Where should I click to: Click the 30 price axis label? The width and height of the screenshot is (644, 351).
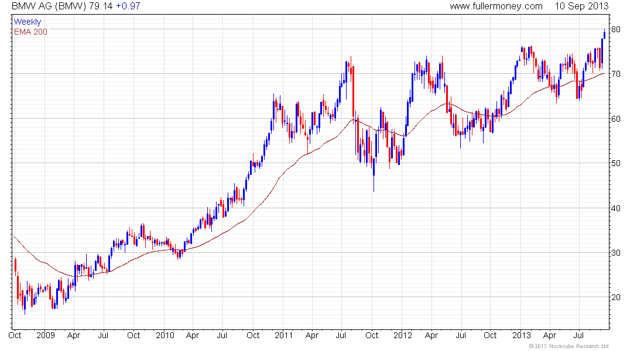pyautogui.click(x=616, y=253)
